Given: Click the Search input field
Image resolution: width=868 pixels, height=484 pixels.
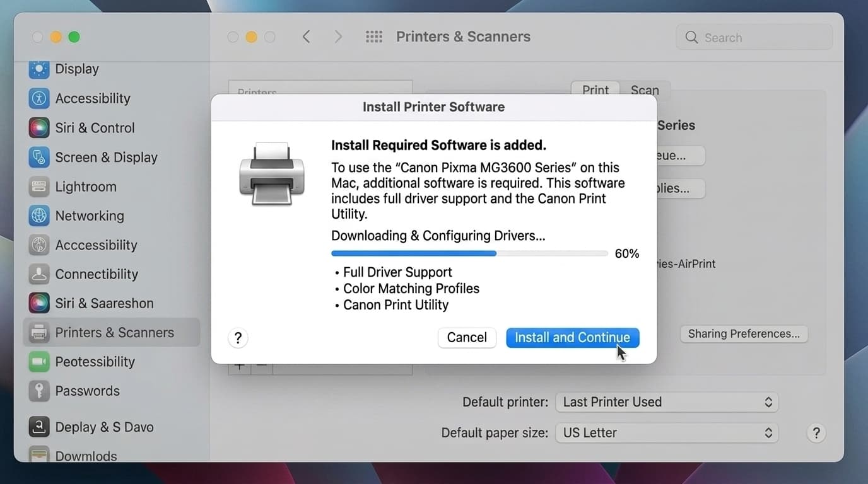Looking at the screenshot, I should click(x=754, y=38).
